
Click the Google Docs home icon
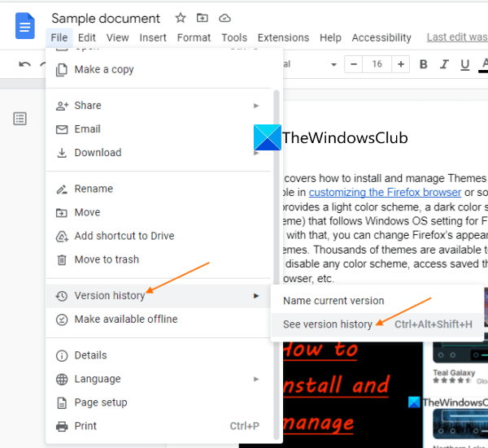(x=25, y=26)
